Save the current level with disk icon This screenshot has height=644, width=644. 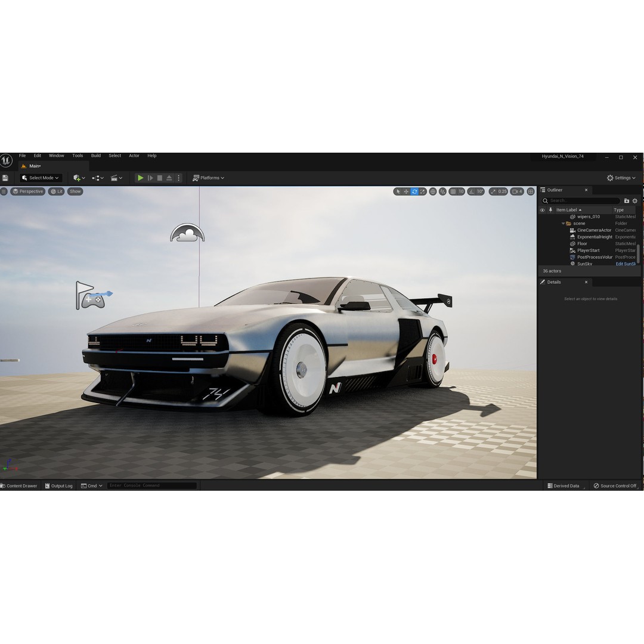coord(5,178)
